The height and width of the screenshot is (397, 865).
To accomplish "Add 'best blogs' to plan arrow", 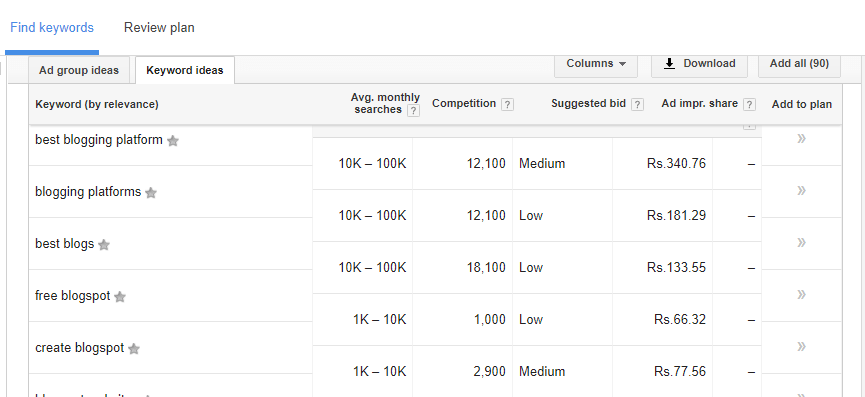I will [802, 242].
